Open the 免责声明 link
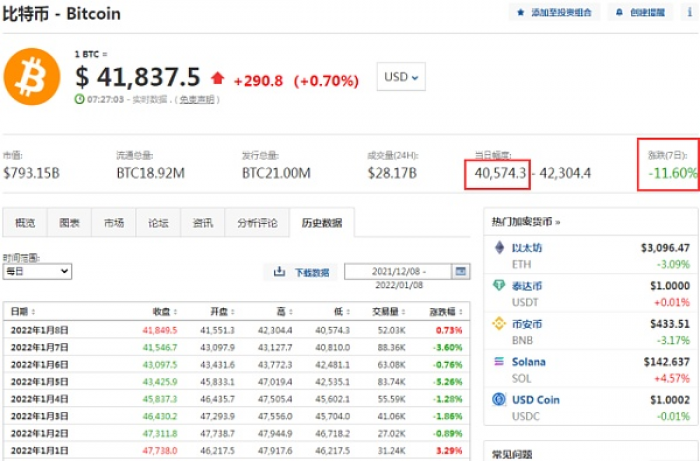Viewport: 700px width, 461px height. tap(196, 100)
